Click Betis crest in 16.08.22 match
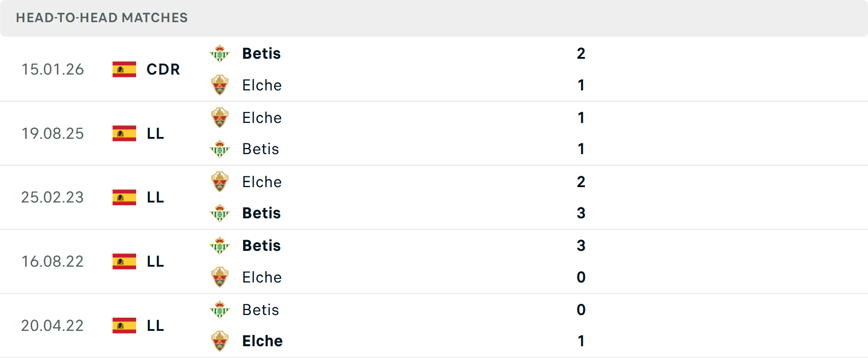 pos(220,245)
